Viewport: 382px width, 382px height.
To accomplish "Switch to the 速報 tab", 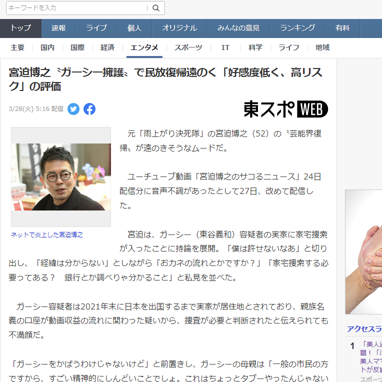I will pyautogui.click(x=59, y=28).
